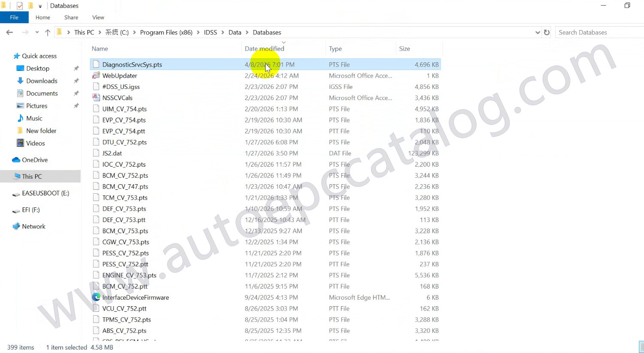
Task: Click the properties checkmark icon in title bar
Action: [20, 6]
